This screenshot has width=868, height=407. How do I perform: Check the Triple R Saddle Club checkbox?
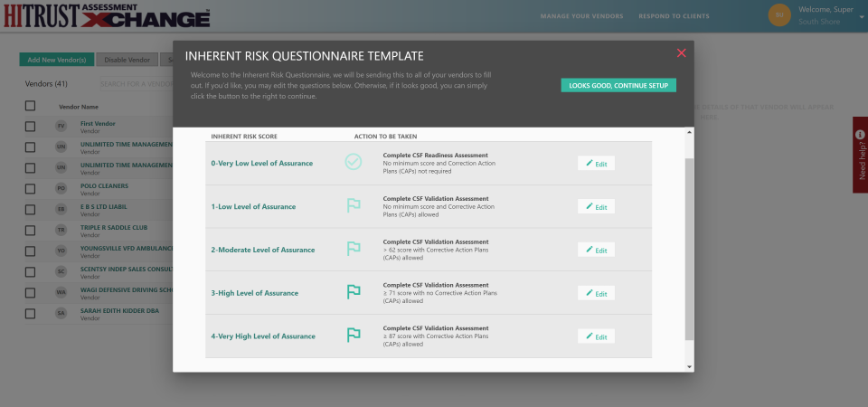click(30, 231)
